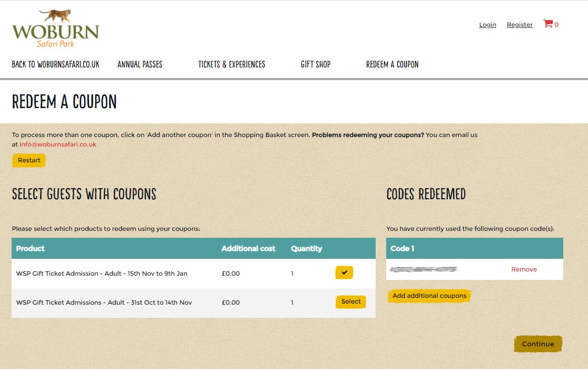
Task: Email info@woburnsafari.co.uk link
Action: point(58,144)
